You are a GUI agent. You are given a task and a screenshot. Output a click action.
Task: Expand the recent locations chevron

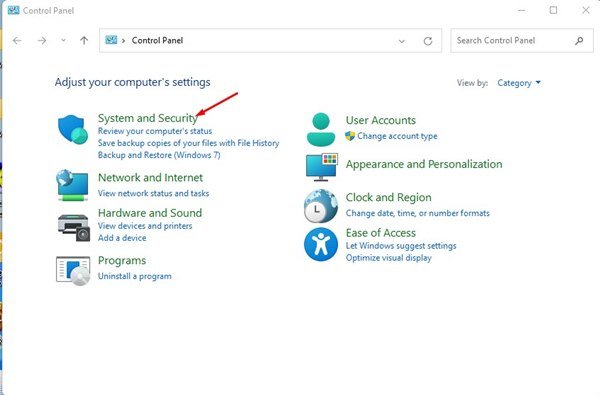[x=63, y=40]
